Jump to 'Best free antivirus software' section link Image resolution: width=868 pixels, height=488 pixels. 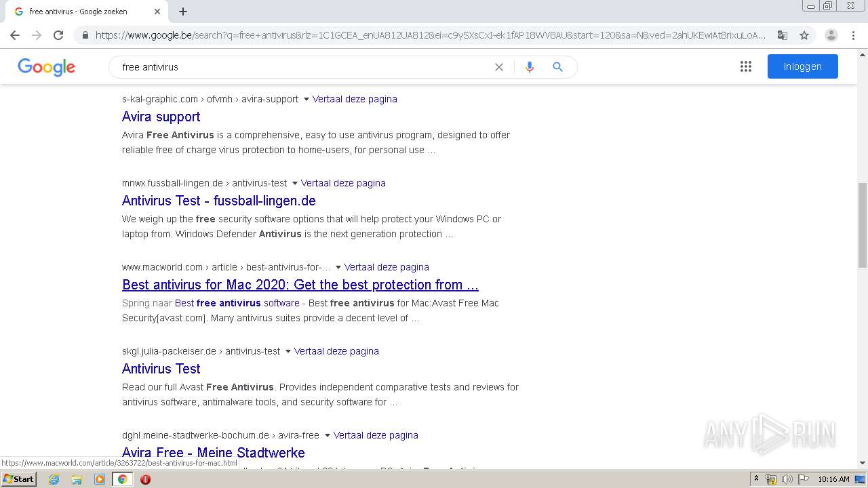[237, 303]
